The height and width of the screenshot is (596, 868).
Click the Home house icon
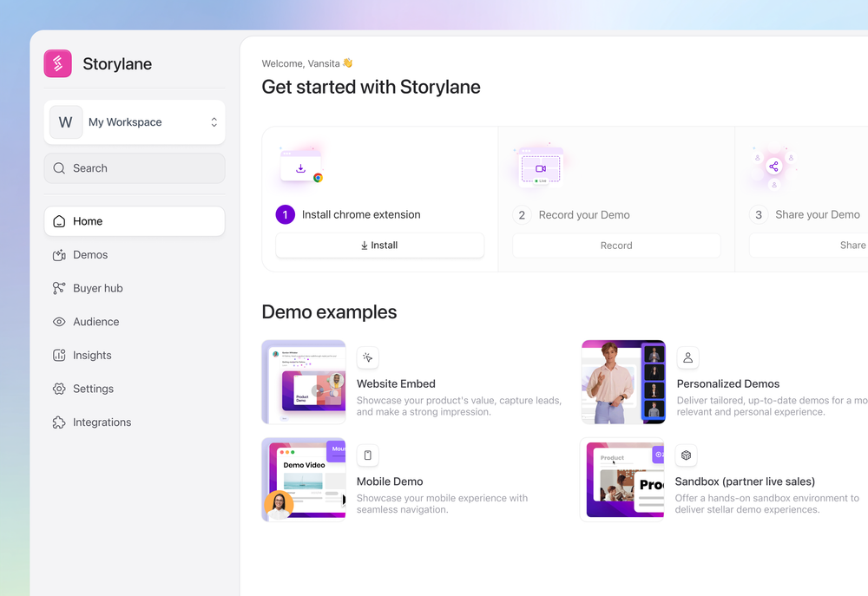59,221
